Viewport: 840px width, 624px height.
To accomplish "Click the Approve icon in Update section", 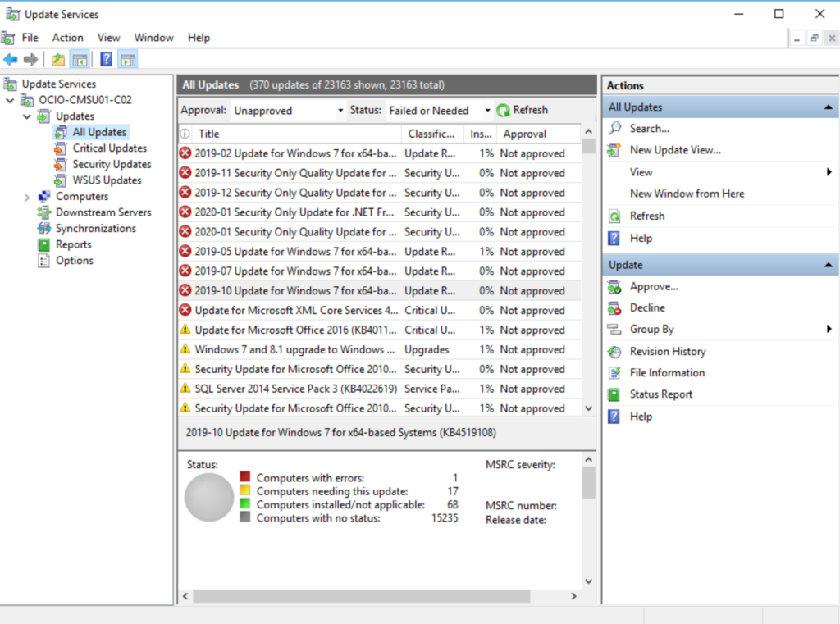I will tap(614, 287).
